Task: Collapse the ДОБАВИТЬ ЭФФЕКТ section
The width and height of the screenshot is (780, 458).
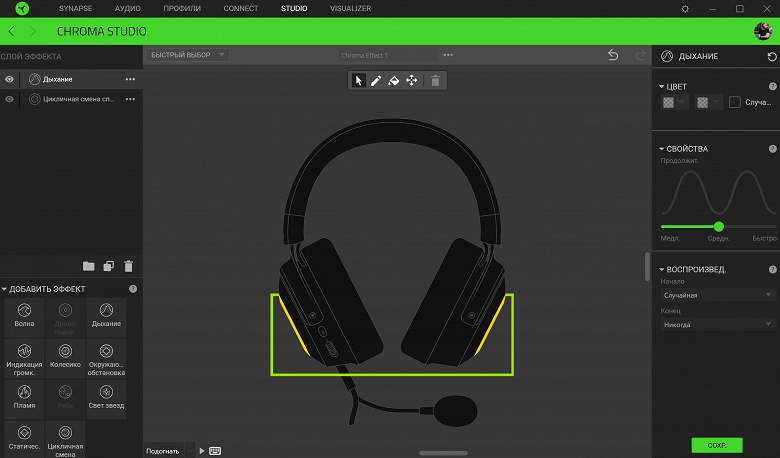Action: pos(4,289)
